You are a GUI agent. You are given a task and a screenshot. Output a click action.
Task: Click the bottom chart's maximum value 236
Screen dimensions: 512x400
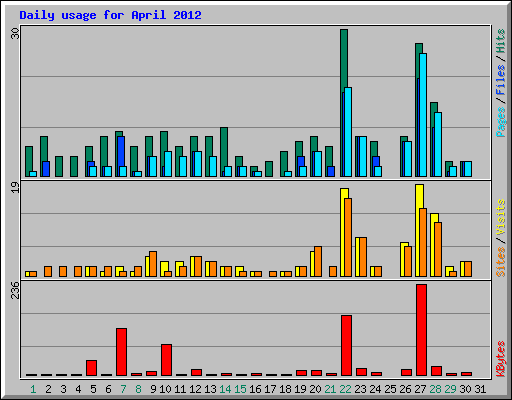click(x=15, y=290)
